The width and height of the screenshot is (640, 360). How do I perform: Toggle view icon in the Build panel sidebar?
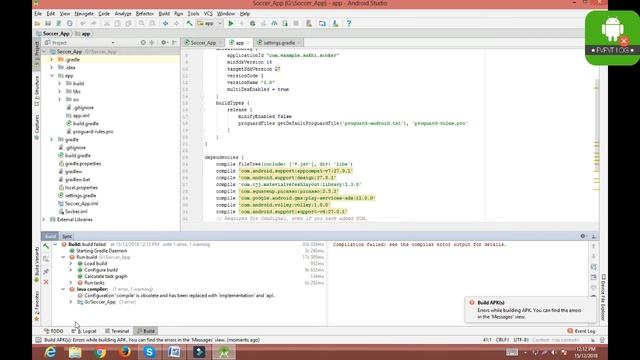click(x=46, y=259)
